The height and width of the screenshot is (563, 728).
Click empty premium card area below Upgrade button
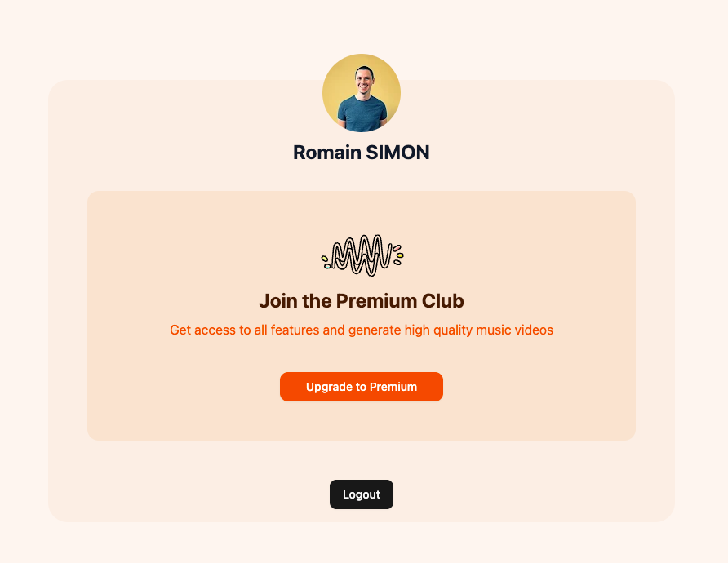click(362, 421)
